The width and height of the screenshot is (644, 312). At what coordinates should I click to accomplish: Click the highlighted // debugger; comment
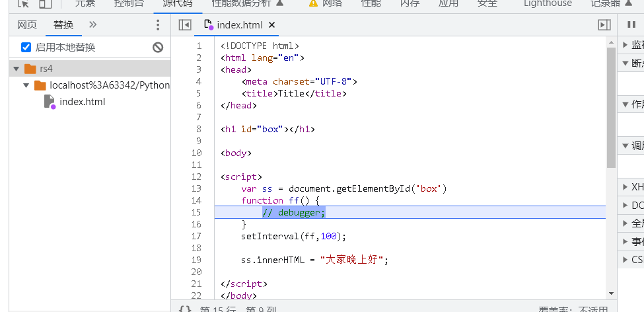tap(294, 213)
